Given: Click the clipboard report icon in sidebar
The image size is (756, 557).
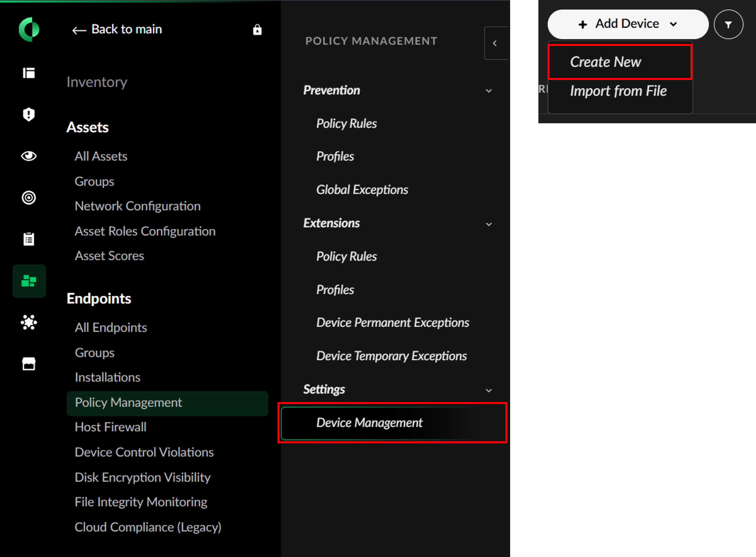Looking at the screenshot, I should (29, 239).
